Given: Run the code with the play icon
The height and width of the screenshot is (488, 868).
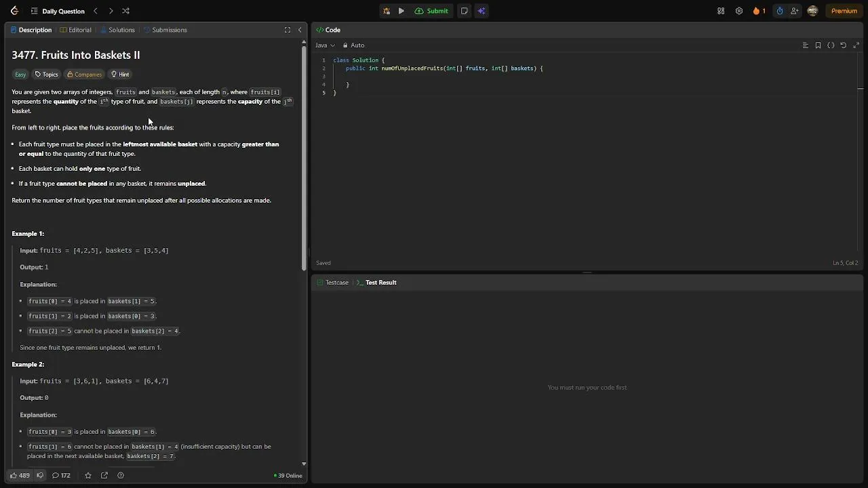Looking at the screenshot, I should point(401,11).
